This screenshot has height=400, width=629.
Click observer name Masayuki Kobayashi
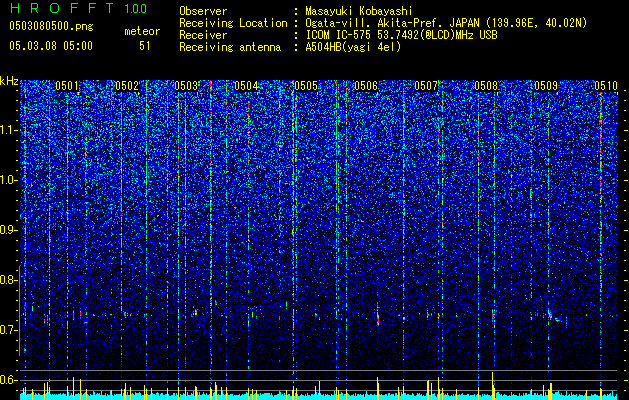click(359, 11)
